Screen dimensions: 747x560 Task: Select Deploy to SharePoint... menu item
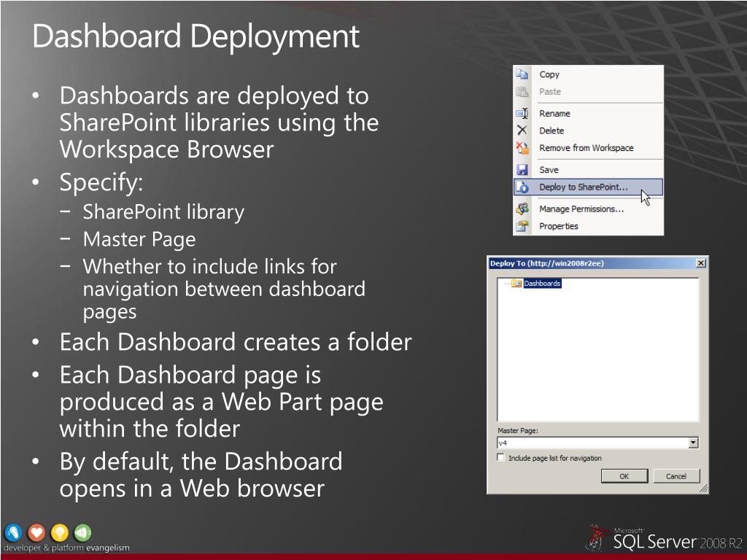589,187
